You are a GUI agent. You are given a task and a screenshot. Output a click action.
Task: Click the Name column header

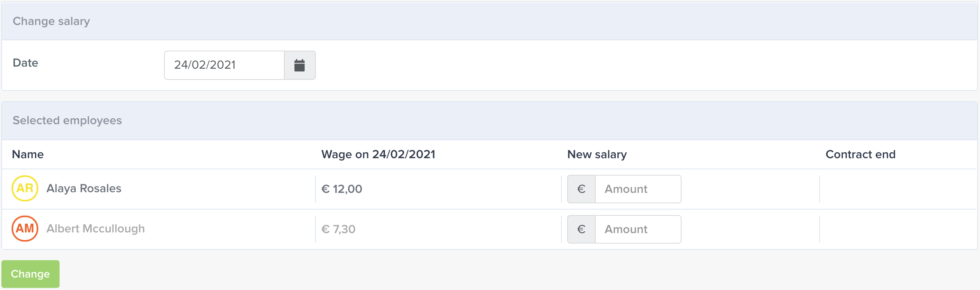pyautogui.click(x=28, y=154)
